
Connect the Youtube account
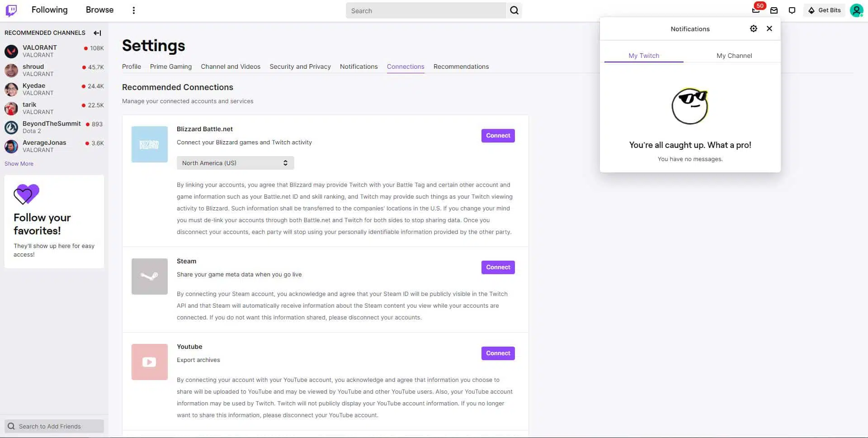click(x=498, y=353)
